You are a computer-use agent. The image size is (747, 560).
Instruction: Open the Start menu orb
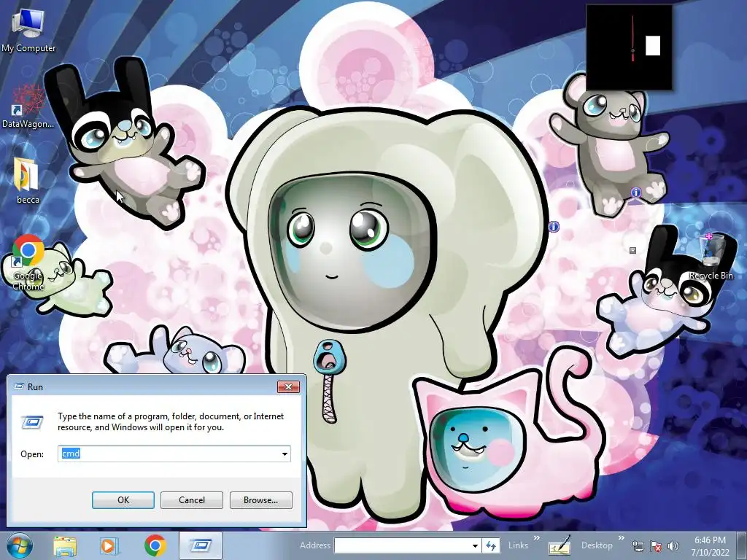(x=19, y=545)
